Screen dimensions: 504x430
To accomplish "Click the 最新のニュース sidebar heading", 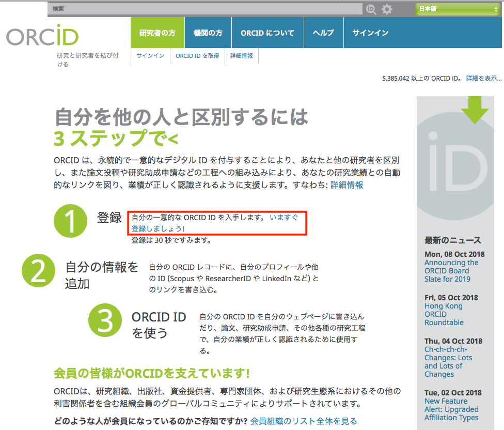I will click(452, 240).
